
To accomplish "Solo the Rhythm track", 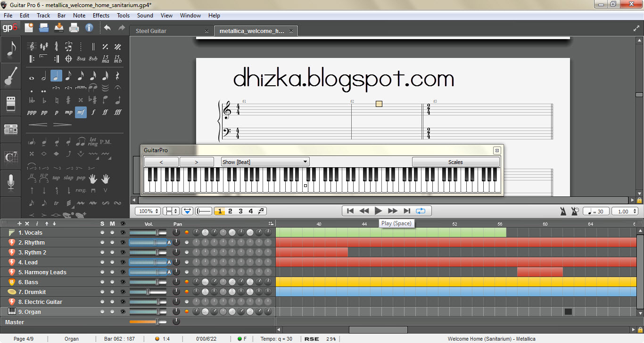I will 102,243.
